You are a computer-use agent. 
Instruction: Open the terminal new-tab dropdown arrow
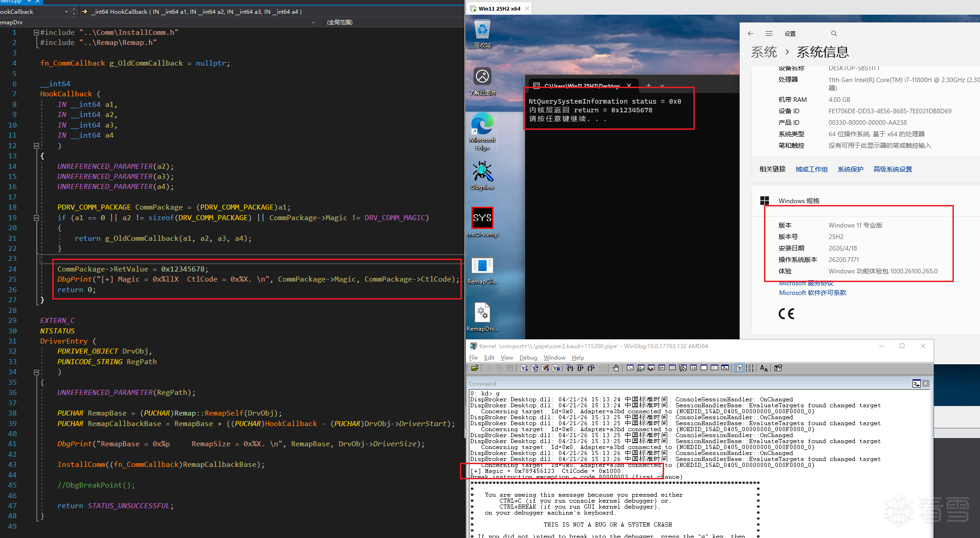662,86
